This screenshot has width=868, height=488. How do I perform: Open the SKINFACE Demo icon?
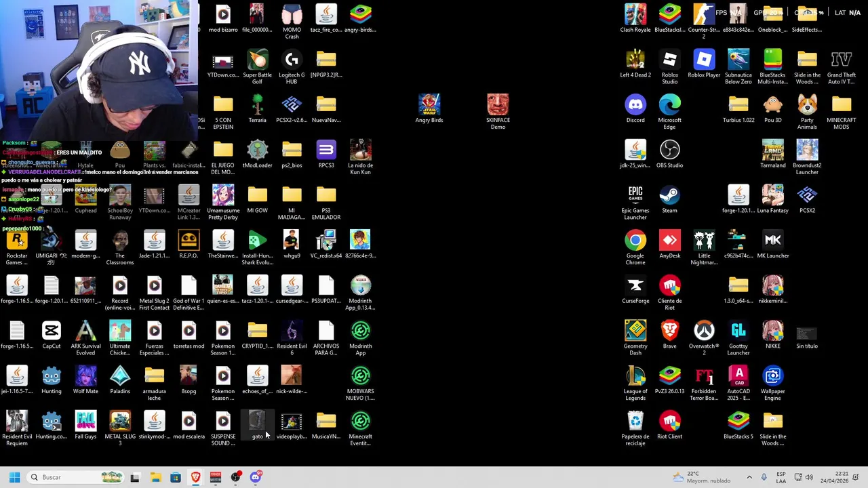point(498,112)
